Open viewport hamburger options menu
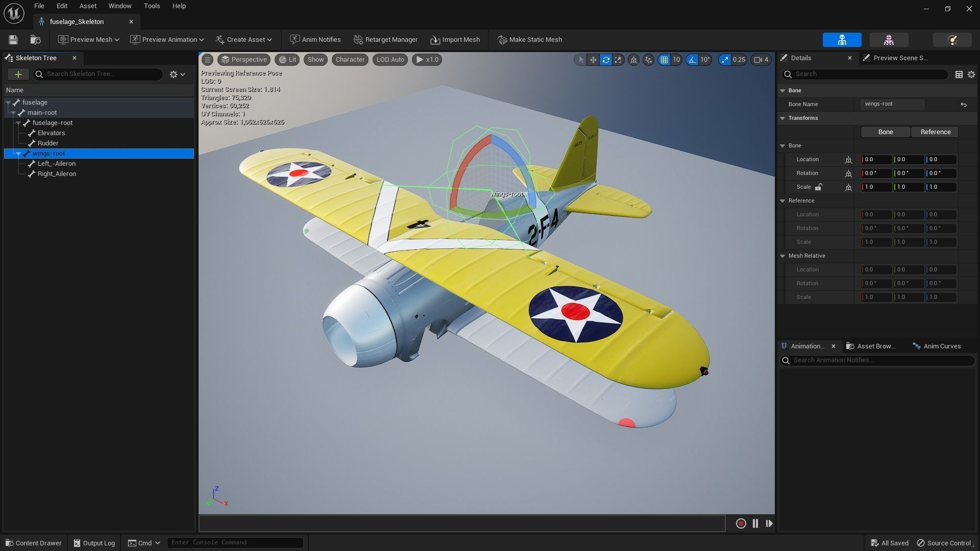Image resolution: width=980 pixels, height=551 pixels. [x=207, y=60]
